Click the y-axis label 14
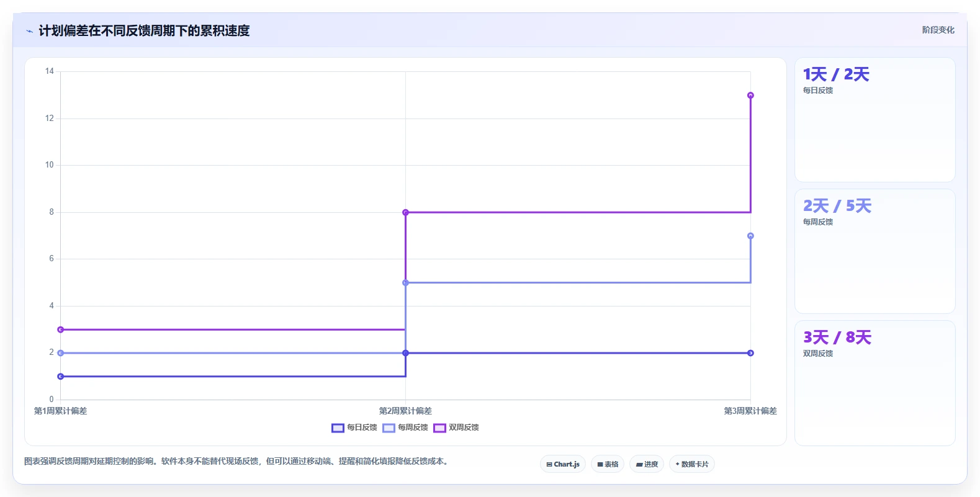The width and height of the screenshot is (980, 497). [50, 71]
